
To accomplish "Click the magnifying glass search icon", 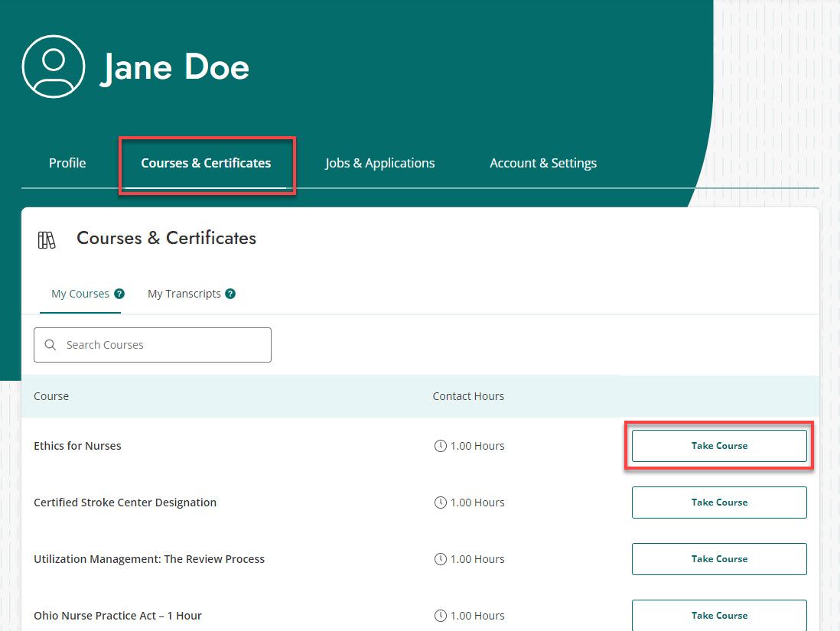I will point(50,344).
